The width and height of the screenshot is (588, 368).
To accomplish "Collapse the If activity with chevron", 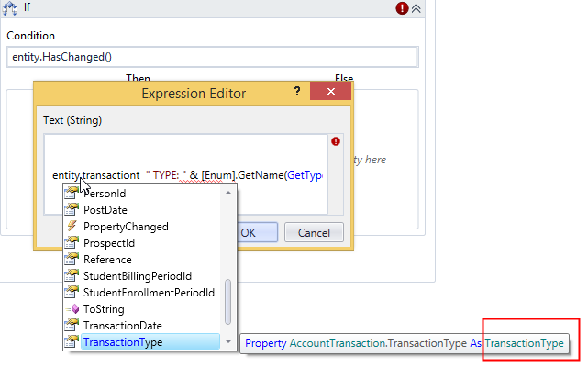I will (416, 8).
